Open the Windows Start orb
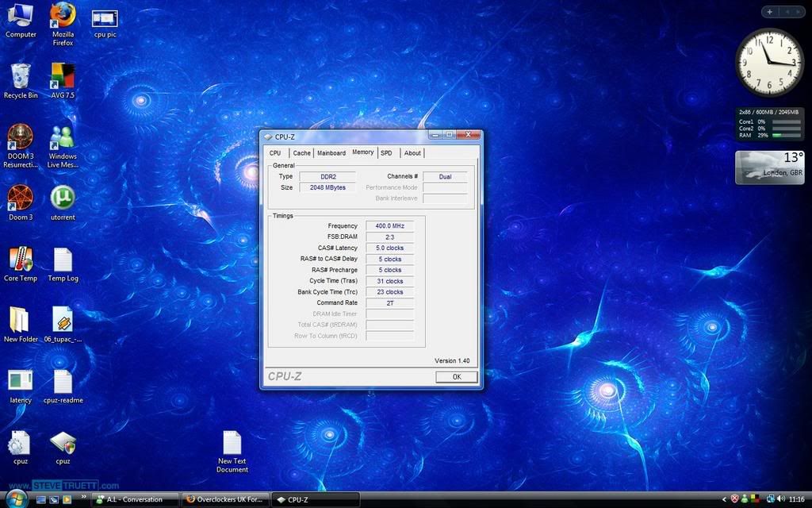 pos(16,498)
